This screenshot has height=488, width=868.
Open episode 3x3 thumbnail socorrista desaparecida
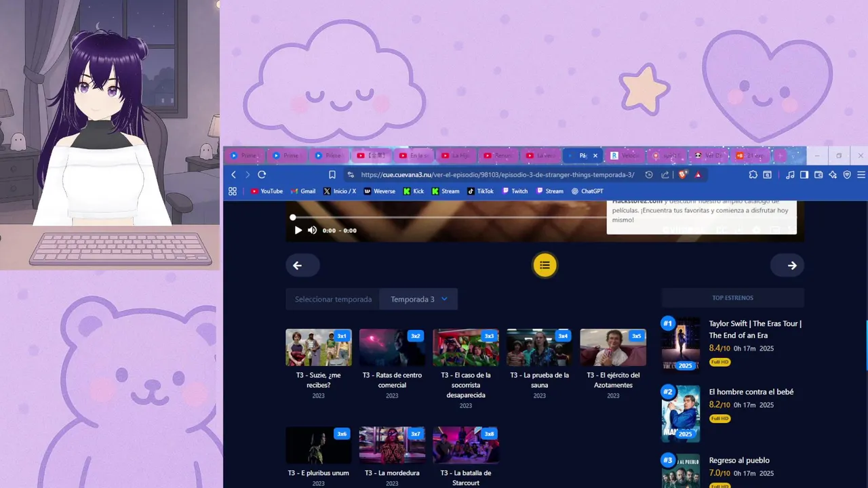(x=466, y=348)
